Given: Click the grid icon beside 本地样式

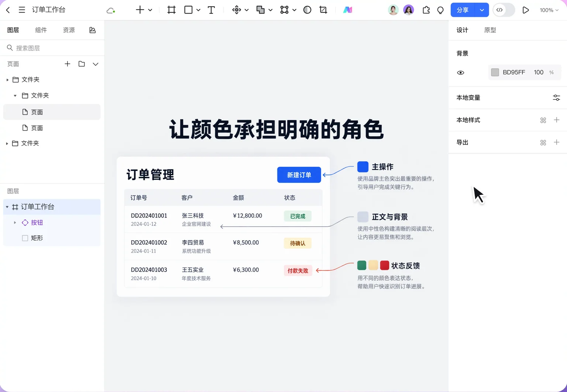Looking at the screenshot, I should [543, 120].
